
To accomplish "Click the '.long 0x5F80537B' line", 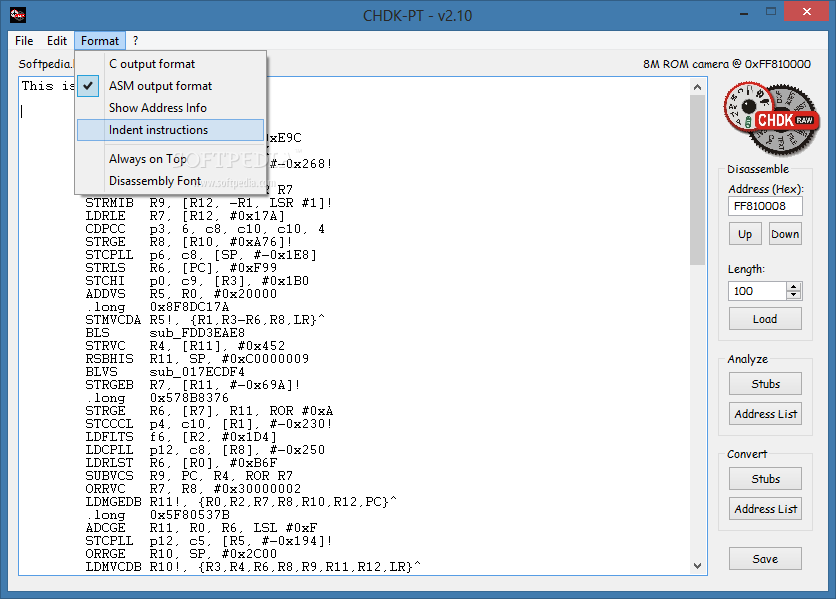I will coord(157,515).
